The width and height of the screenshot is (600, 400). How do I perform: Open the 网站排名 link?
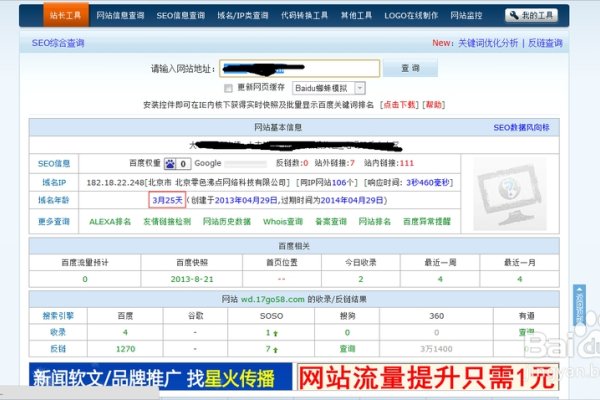click(375, 222)
